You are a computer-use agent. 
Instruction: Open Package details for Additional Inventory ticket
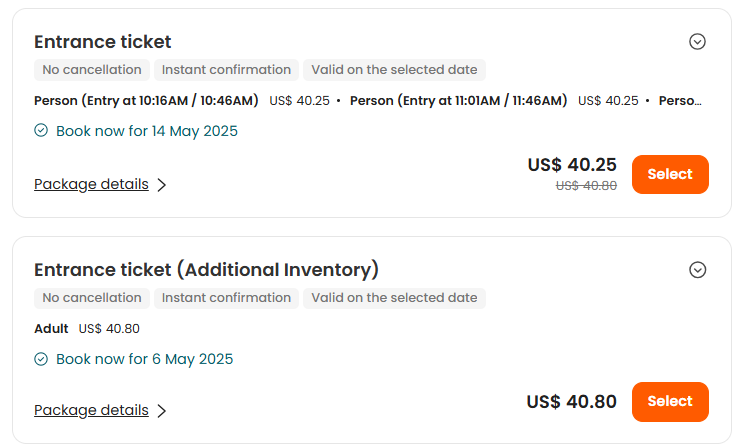pyautogui.click(x=91, y=410)
